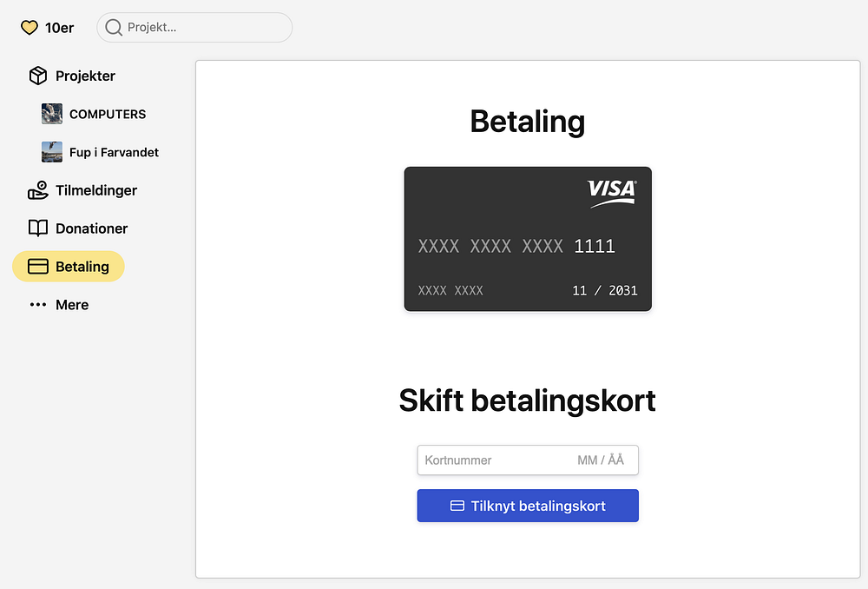Go to Tilmeldinger section
This screenshot has width=868, height=589.
96,190
